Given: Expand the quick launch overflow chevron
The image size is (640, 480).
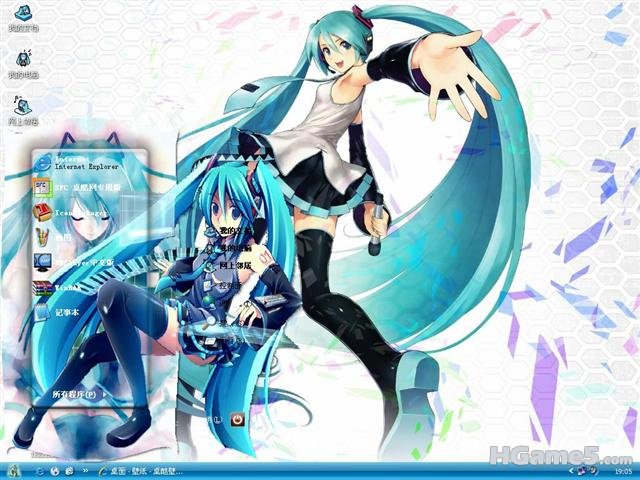Looking at the screenshot, I should click(x=85, y=471).
